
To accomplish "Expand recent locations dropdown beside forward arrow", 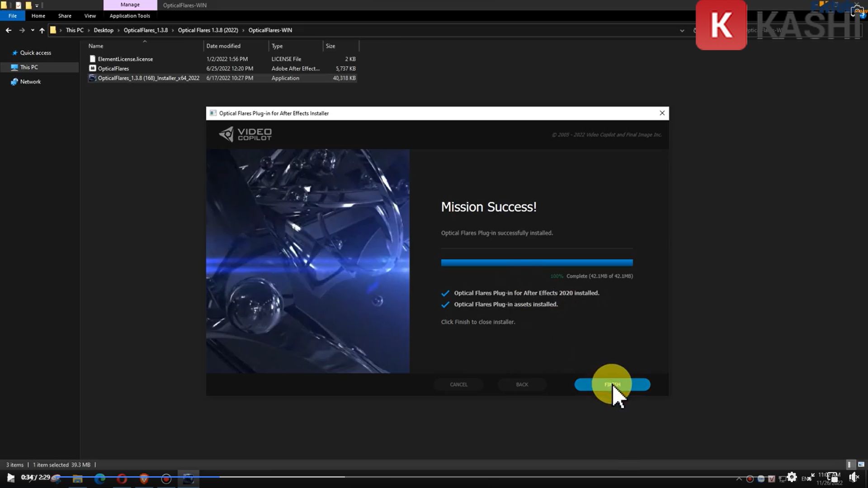I will point(33,30).
